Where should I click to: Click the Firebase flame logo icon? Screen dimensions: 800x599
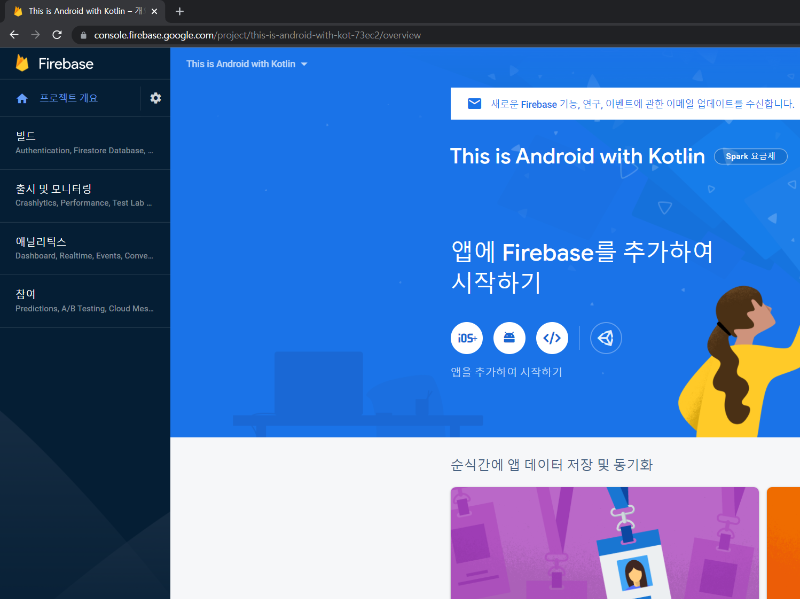tap(22, 63)
